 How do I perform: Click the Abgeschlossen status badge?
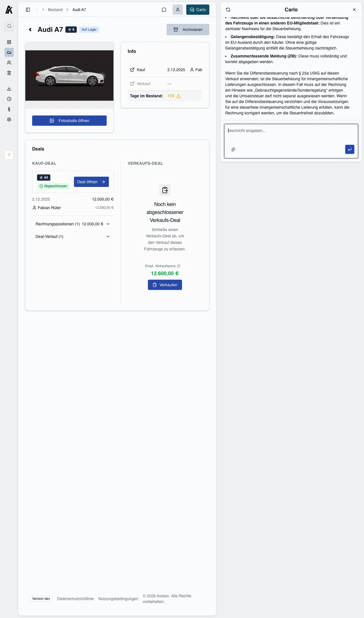pos(53,186)
